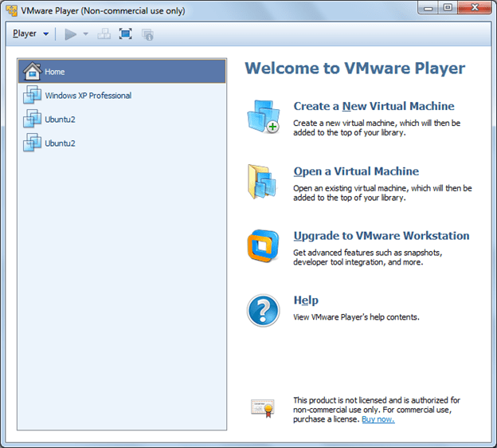The width and height of the screenshot is (497, 448).
Task: Click the Open a Virtual Machine folder icon
Action: (x=263, y=182)
